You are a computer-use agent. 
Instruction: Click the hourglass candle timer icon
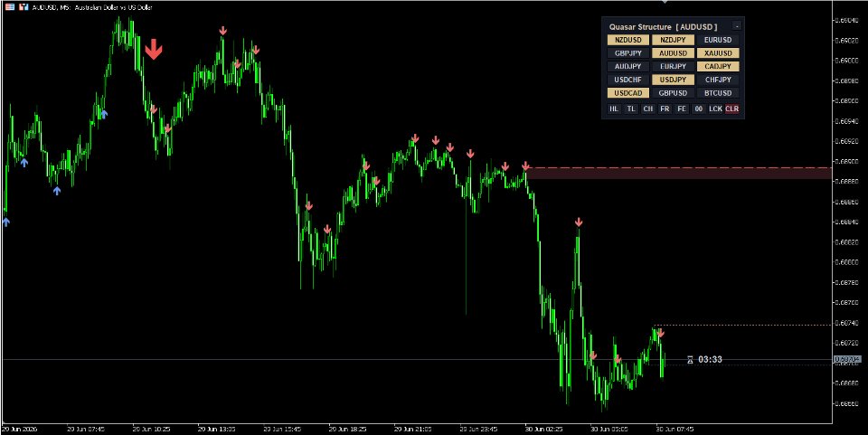click(690, 360)
